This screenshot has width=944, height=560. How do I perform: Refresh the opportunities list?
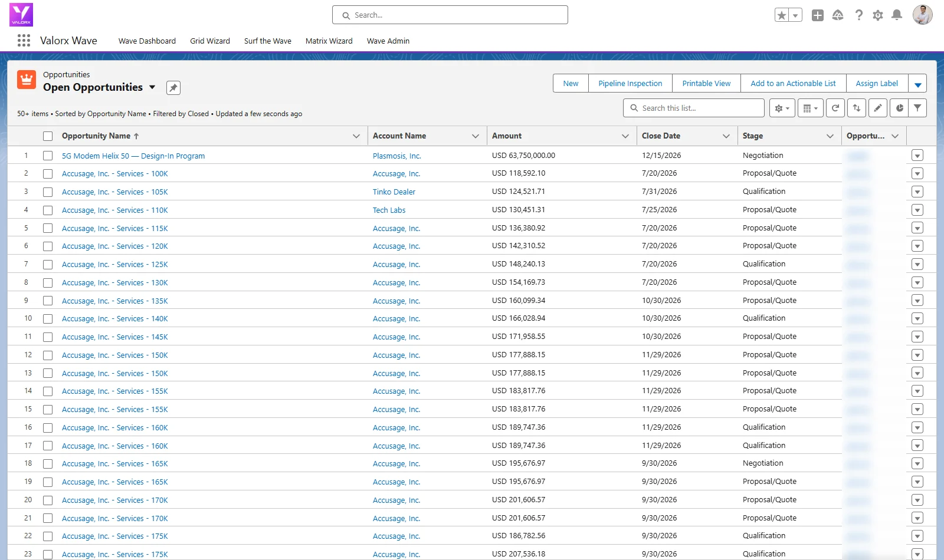pyautogui.click(x=835, y=108)
